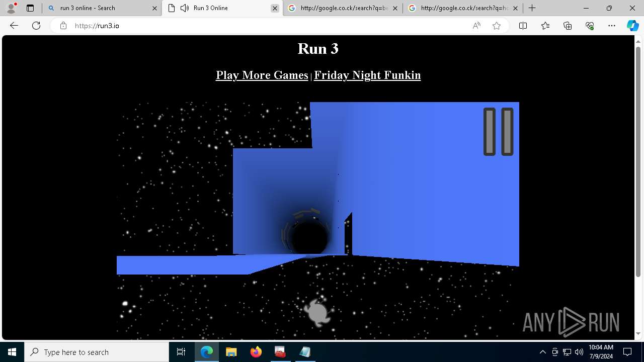
Task: Open the red toolbox taskbar app
Action: click(x=280, y=352)
